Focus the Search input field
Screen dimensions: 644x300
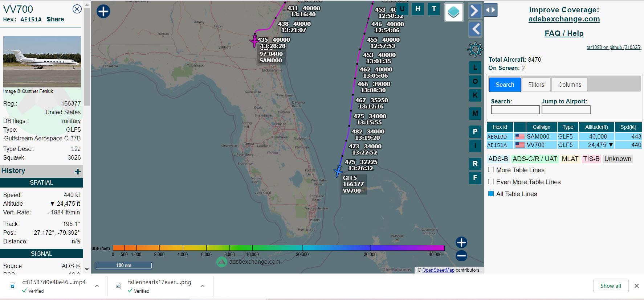tap(515, 110)
